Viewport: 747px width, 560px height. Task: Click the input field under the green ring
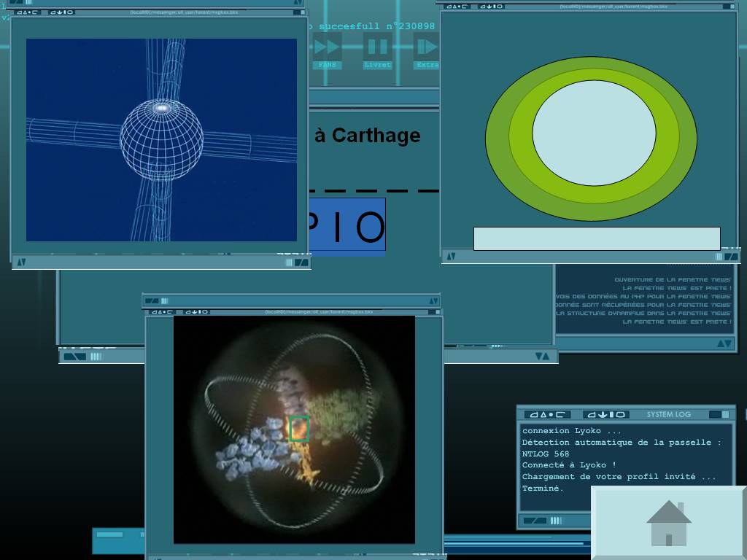(x=597, y=238)
